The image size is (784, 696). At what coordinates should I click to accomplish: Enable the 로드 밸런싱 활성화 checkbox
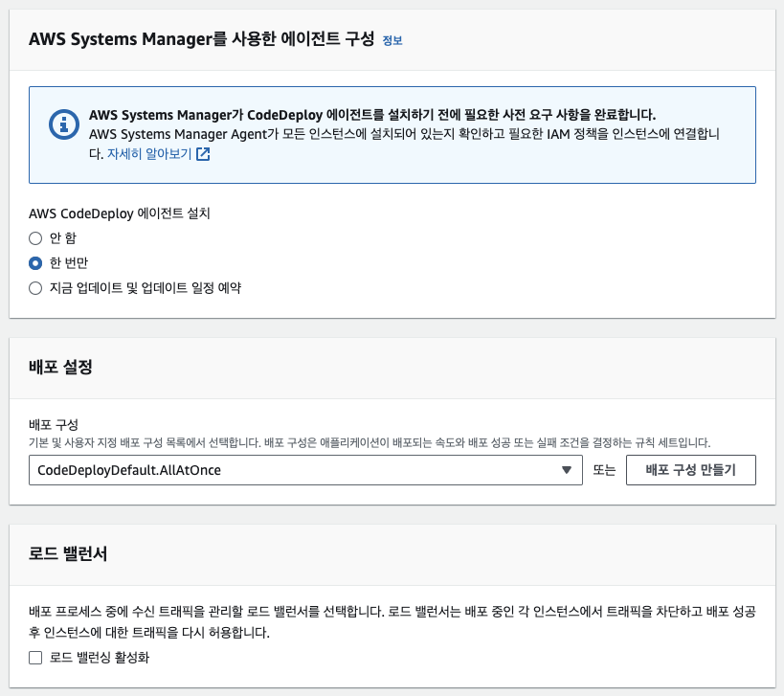point(35,658)
